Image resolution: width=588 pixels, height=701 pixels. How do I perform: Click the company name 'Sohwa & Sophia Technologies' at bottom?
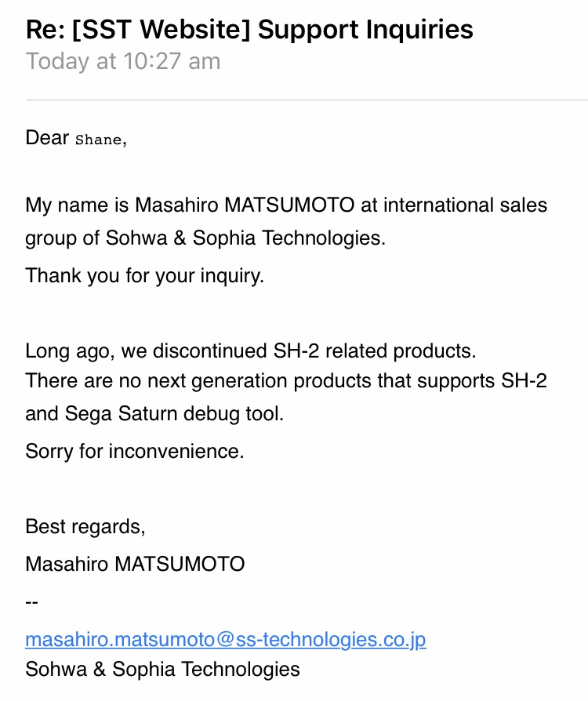(x=162, y=670)
